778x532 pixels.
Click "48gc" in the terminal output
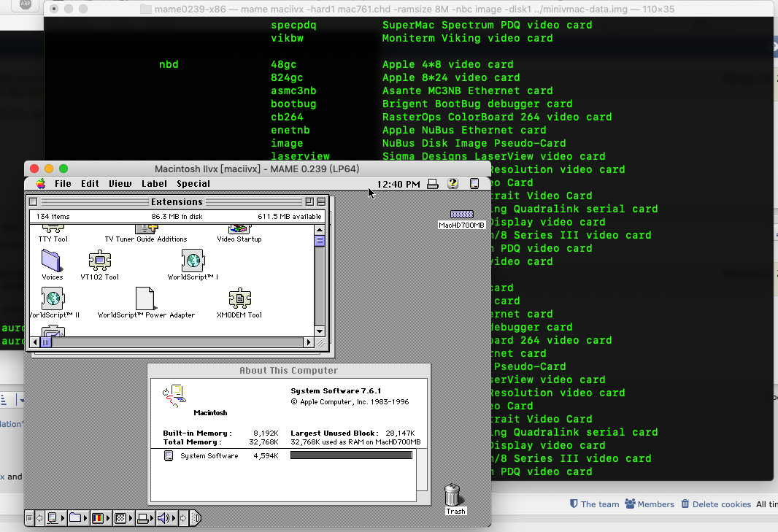pyautogui.click(x=283, y=64)
